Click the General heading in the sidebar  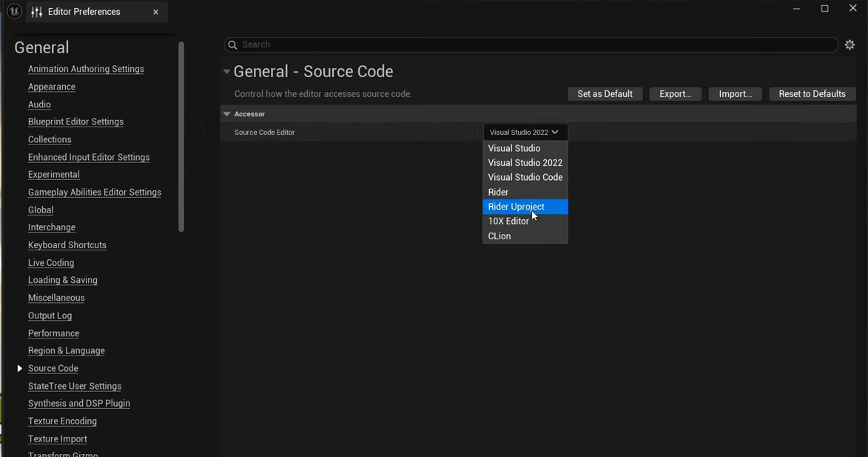tap(41, 47)
